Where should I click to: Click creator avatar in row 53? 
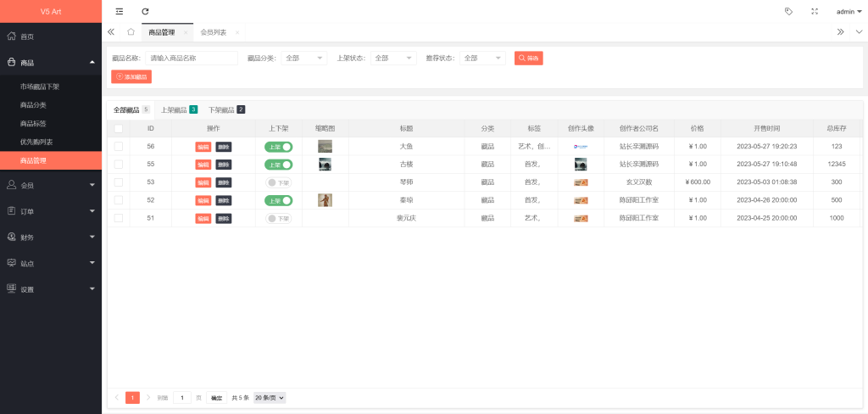click(x=581, y=182)
